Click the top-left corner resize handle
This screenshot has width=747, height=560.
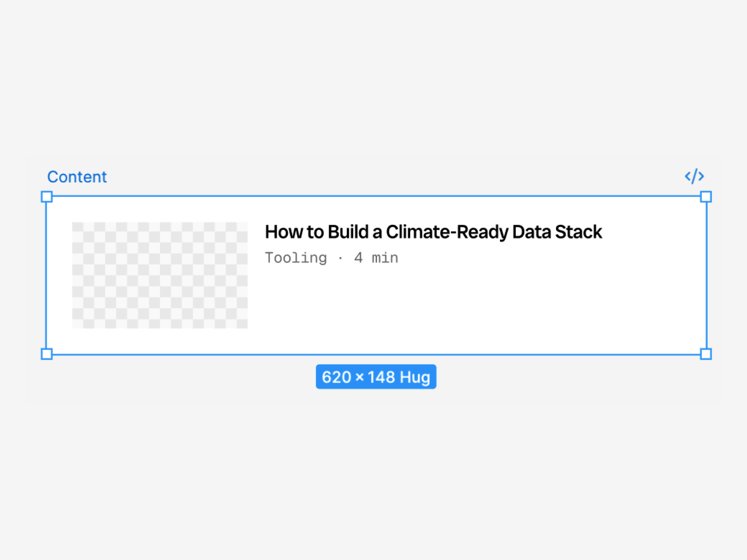47,197
